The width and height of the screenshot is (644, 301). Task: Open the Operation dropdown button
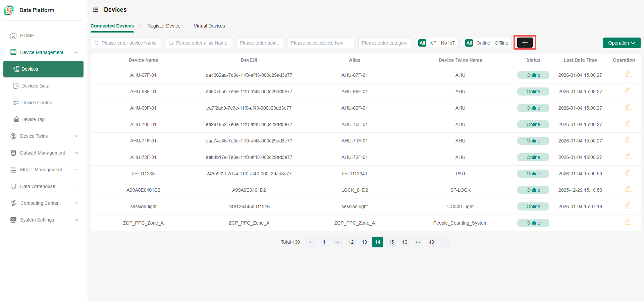pos(622,43)
